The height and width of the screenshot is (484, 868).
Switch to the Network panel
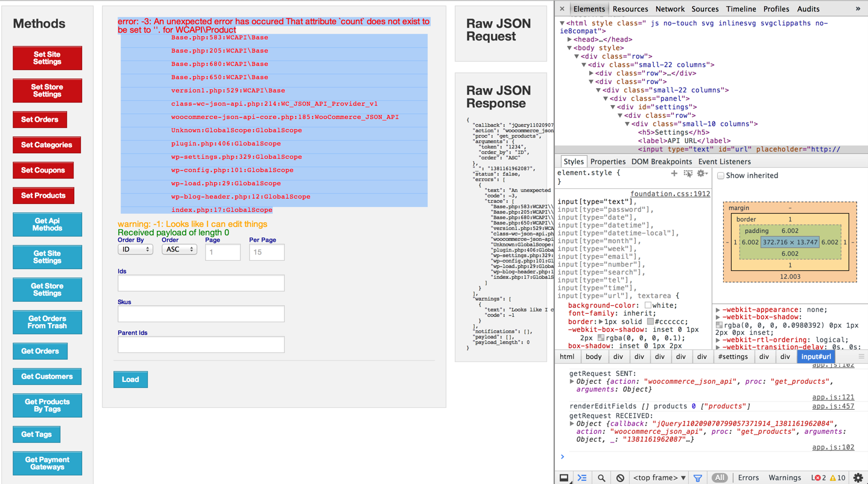[x=670, y=9]
